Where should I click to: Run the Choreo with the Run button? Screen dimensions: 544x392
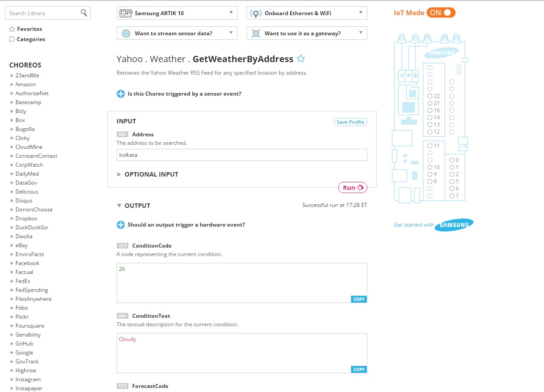353,188
